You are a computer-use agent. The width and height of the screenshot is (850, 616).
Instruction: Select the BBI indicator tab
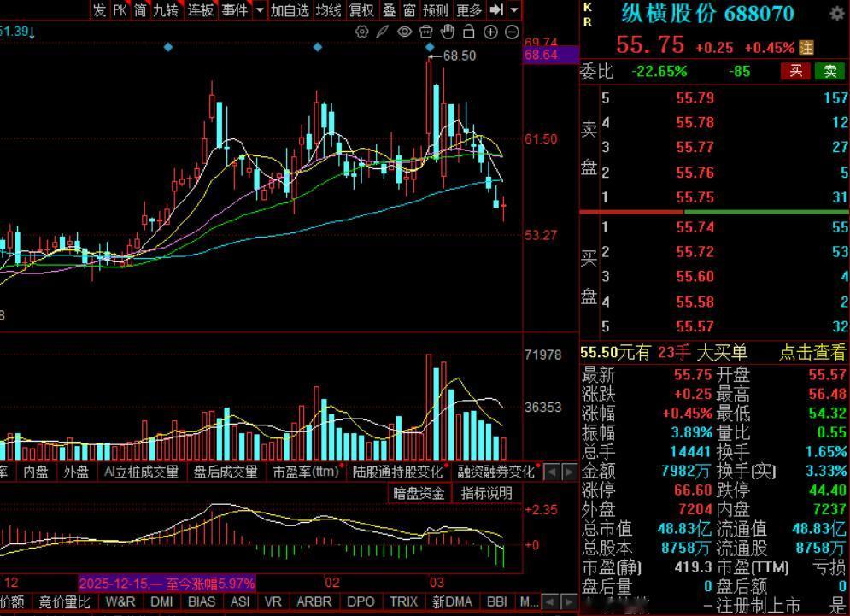coord(497,601)
